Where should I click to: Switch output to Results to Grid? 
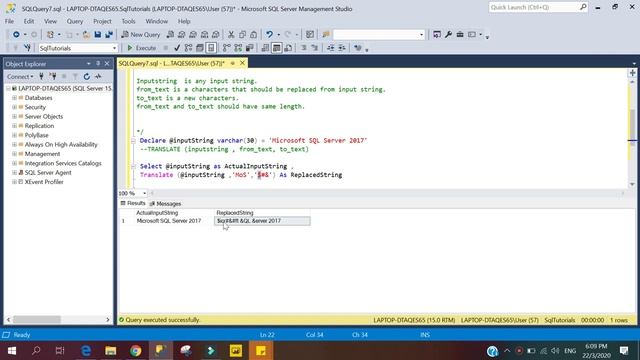click(277, 48)
